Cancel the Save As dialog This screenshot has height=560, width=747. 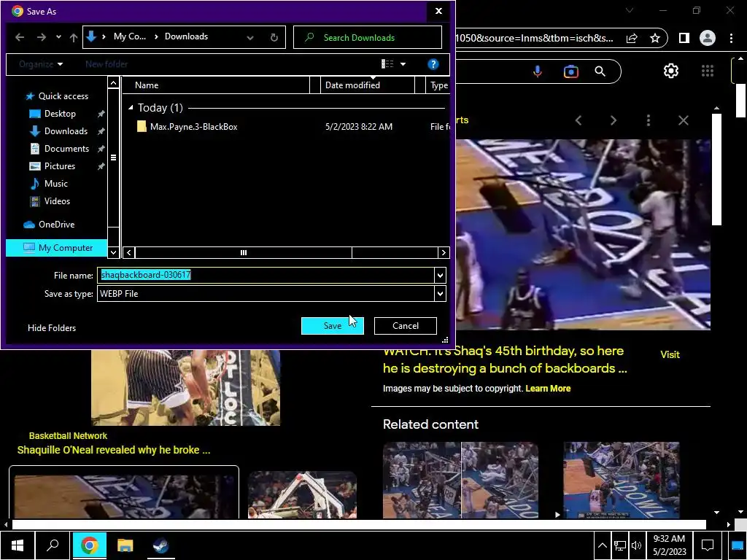[406, 326]
